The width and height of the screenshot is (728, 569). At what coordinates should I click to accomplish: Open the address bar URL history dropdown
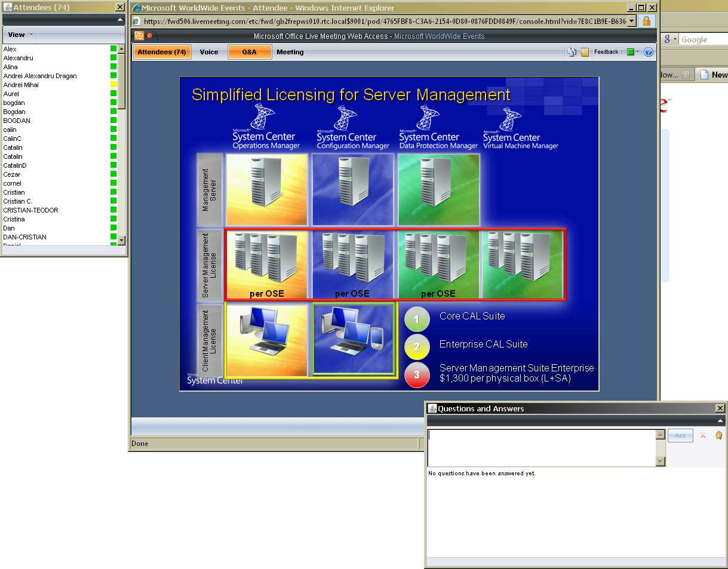[x=632, y=21]
